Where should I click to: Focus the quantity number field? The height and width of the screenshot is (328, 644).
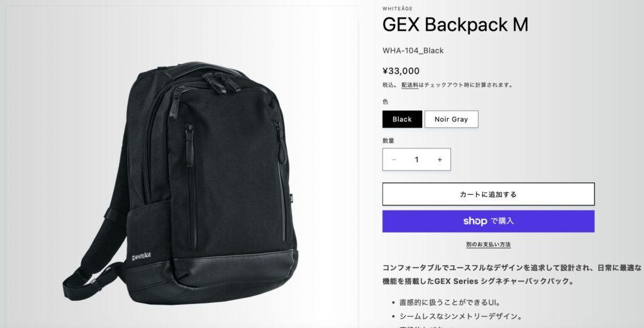416,160
